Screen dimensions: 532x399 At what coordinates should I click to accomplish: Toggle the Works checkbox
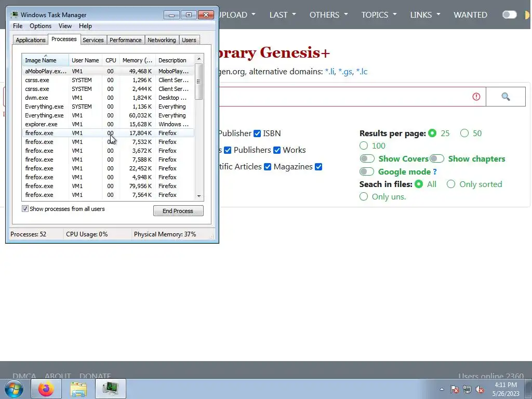pyautogui.click(x=277, y=150)
